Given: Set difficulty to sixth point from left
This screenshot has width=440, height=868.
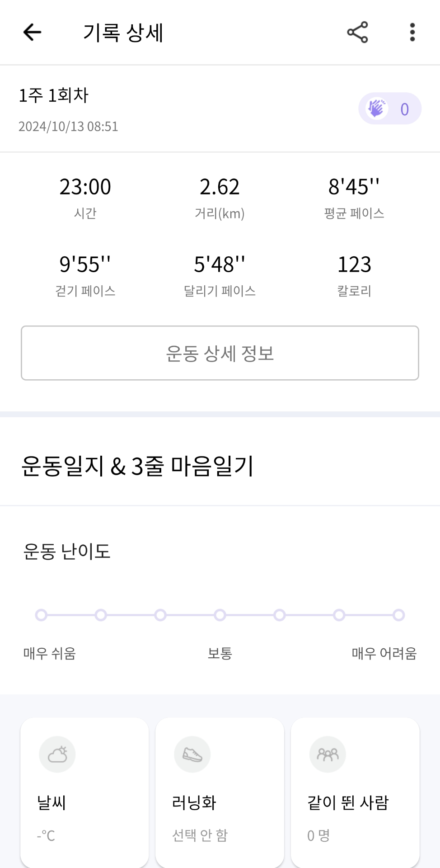Looking at the screenshot, I should click(339, 615).
